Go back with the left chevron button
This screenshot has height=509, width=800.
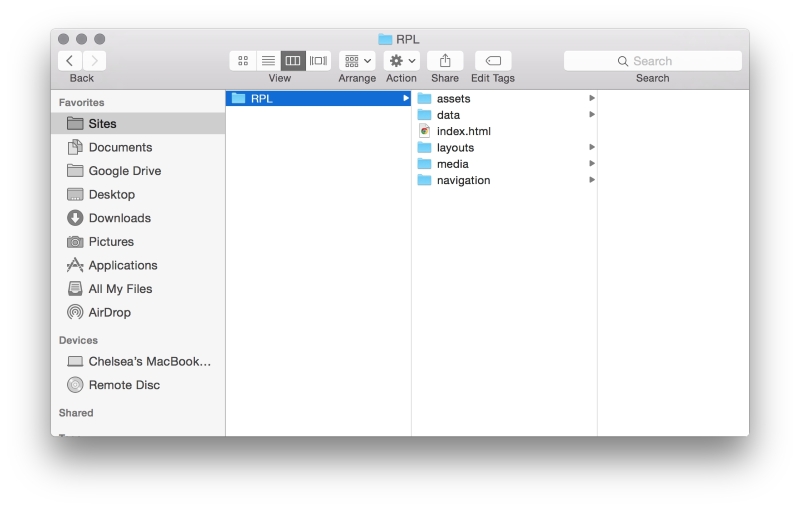pos(69,61)
